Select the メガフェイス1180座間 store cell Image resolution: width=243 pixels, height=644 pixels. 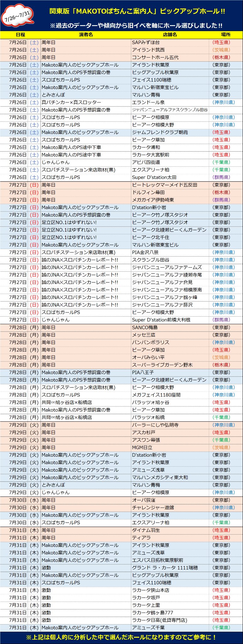[x=170, y=395]
